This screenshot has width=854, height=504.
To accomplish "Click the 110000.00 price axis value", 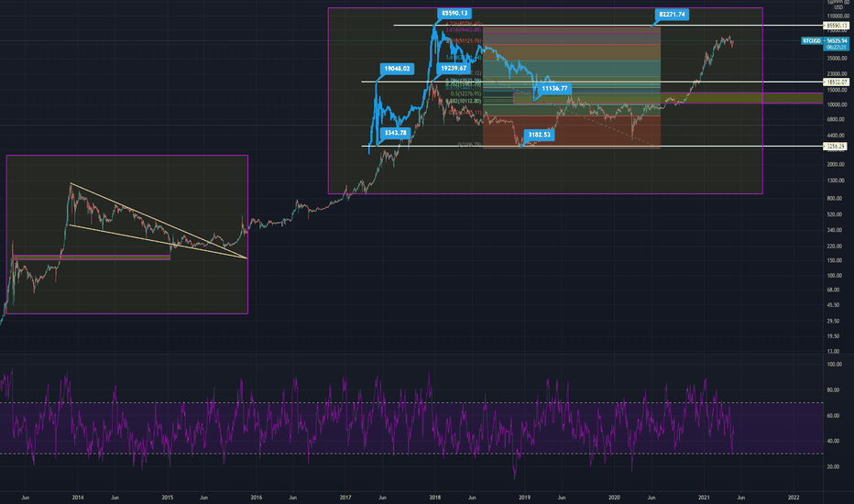I will pos(838,16).
